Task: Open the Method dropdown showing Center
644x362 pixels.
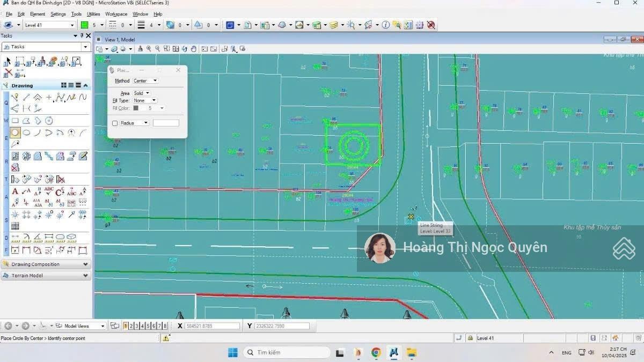Action: click(145, 81)
